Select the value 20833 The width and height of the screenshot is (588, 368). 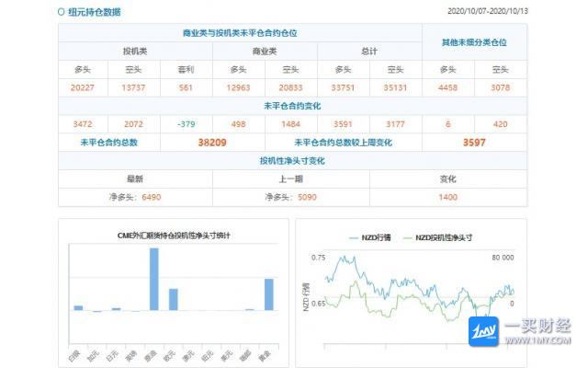(290, 87)
